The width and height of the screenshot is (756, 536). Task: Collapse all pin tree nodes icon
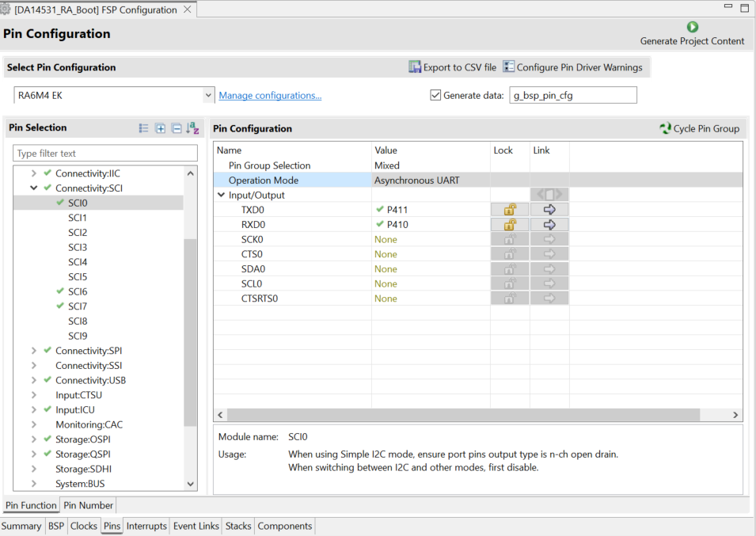pyautogui.click(x=177, y=128)
